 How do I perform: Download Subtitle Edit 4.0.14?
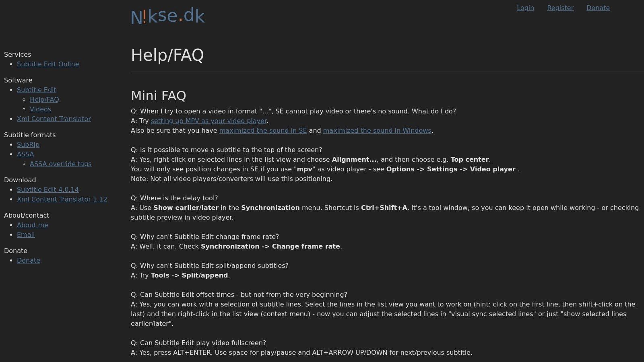[47, 189]
